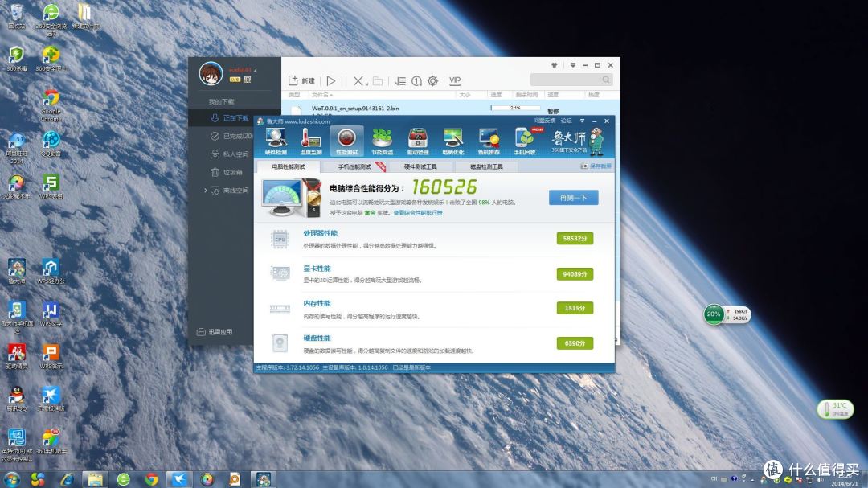
Task: Click the Xunlei search input field
Action: (x=571, y=80)
